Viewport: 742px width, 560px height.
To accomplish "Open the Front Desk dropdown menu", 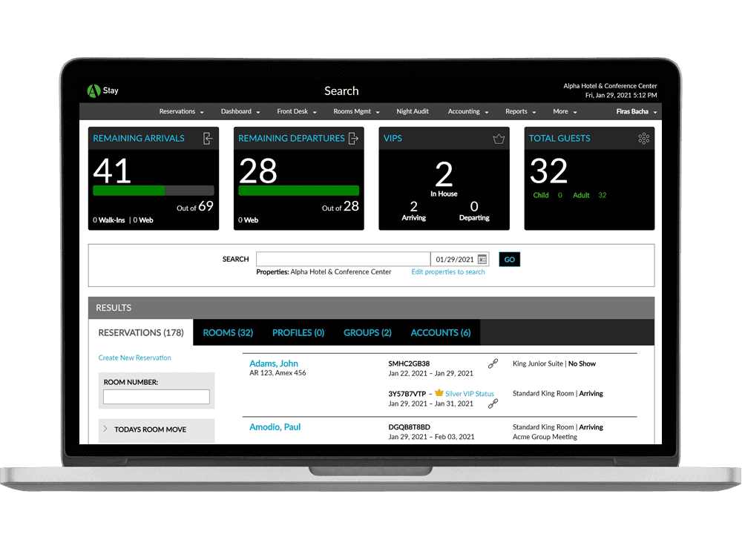I will 297,111.
